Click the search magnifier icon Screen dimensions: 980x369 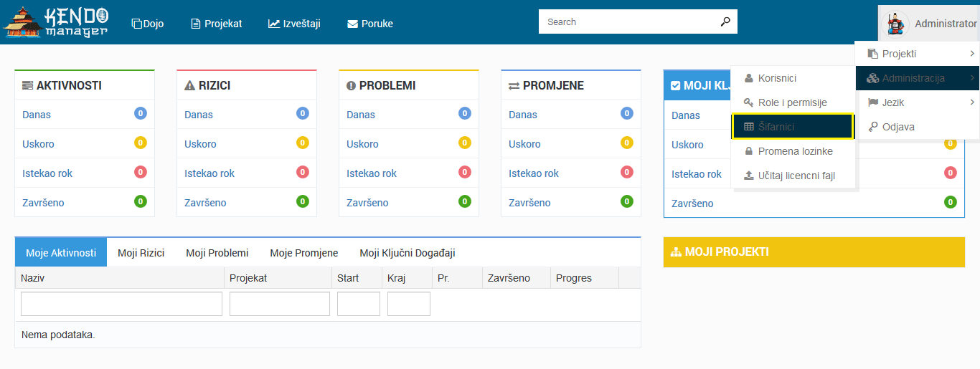pos(725,21)
